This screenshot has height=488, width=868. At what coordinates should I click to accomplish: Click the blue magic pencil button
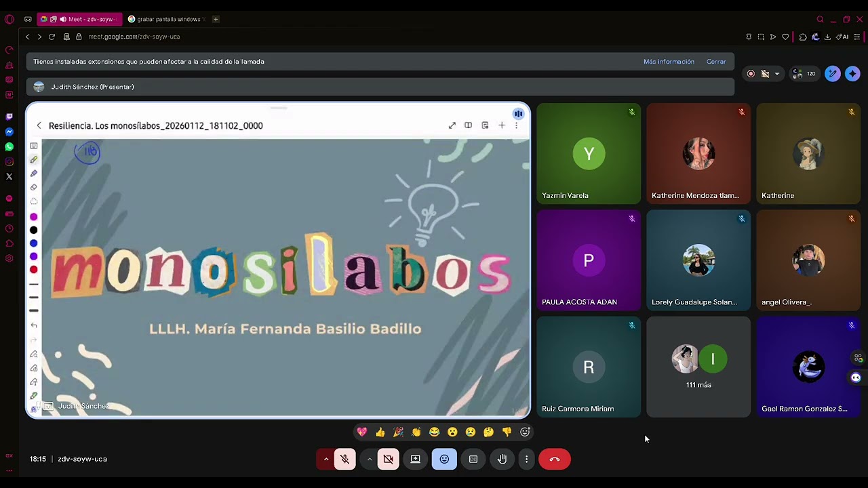click(832, 74)
